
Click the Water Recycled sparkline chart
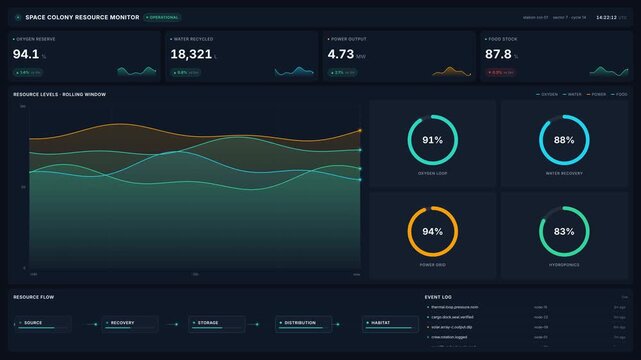coord(294,71)
